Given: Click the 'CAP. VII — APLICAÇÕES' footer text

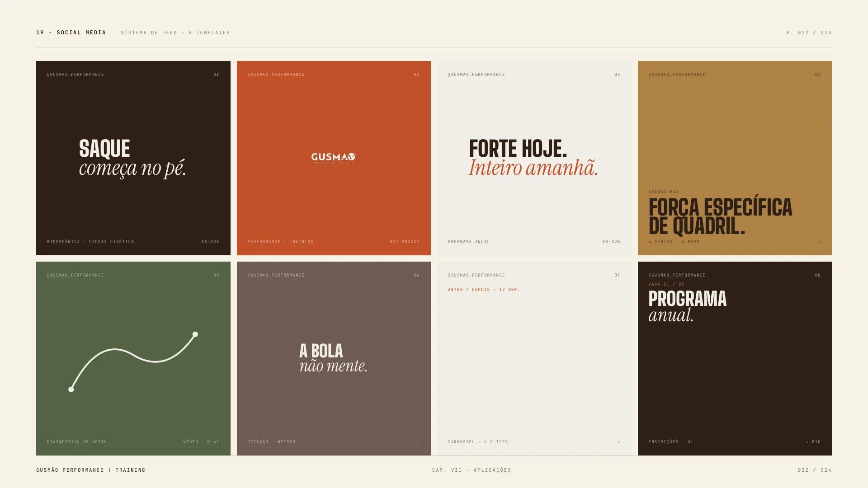Looking at the screenshot, I should click(472, 470).
